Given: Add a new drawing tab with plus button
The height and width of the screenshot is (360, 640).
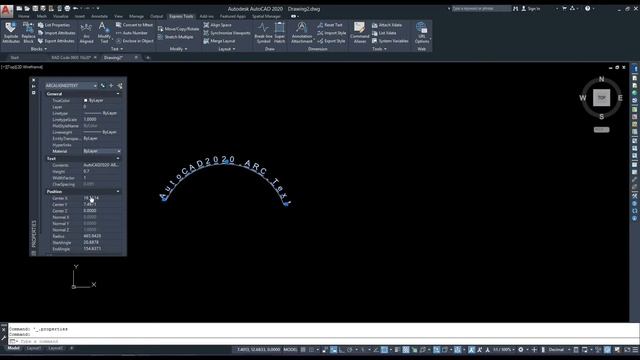Looking at the screenshot, I should point(148,58).
